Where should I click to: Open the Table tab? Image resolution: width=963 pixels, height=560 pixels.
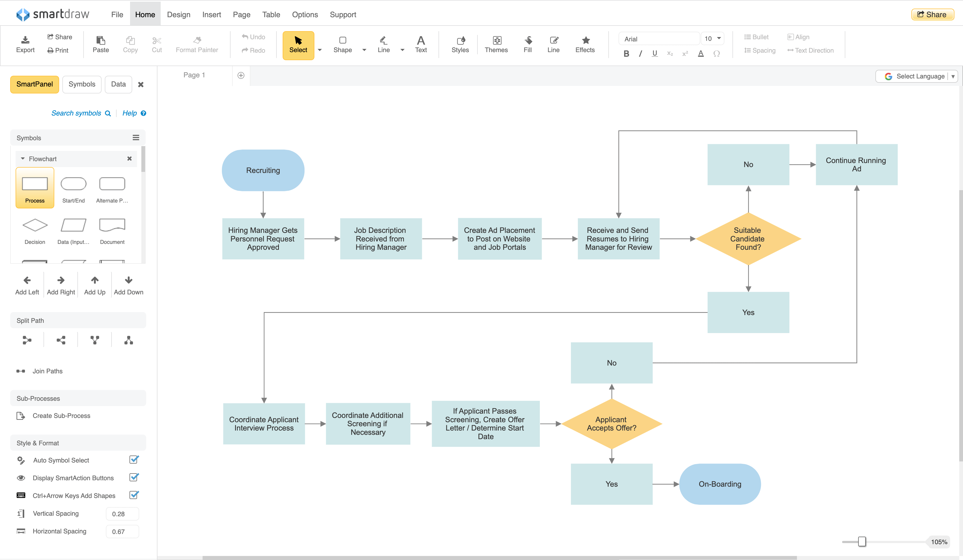tap(271, 15)
